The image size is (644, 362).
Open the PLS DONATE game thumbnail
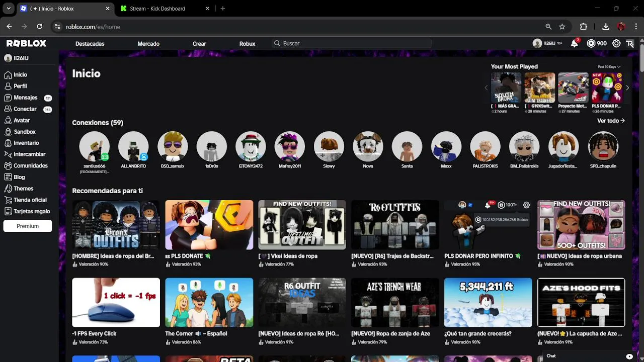pos(209,225)
